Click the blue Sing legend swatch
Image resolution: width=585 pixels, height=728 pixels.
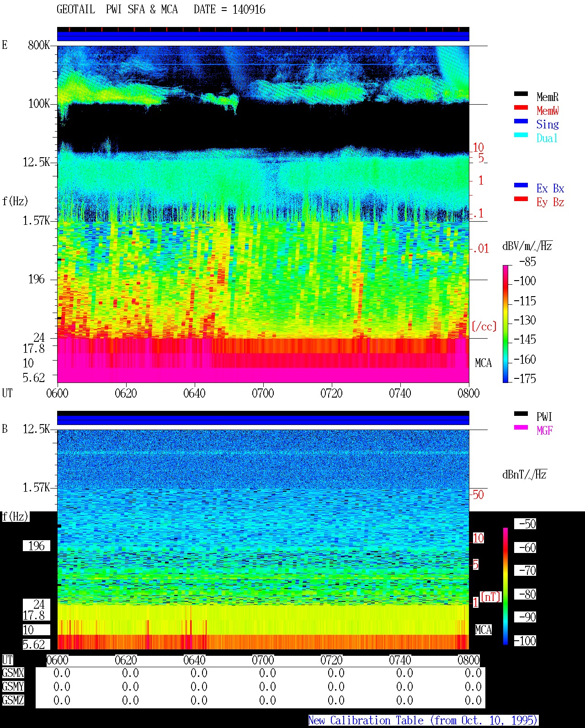tap(521, 122)
